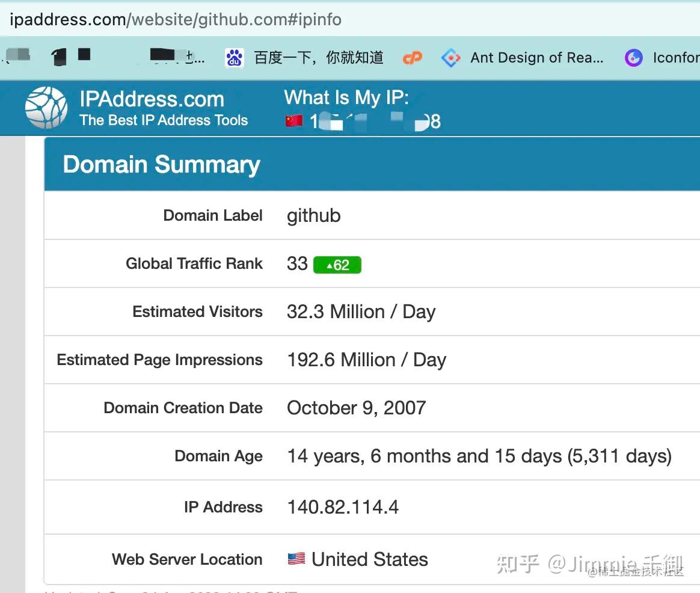Screen dimensions: 700x593
Task: Click the IPAddress.com site title
Action: tap(152, 99)
